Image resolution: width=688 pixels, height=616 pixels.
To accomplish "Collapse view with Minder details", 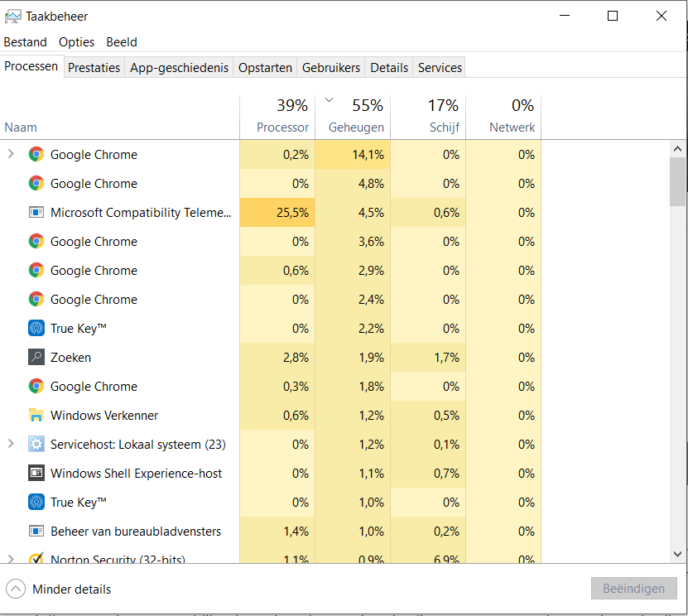I will (x=58, y=590).
